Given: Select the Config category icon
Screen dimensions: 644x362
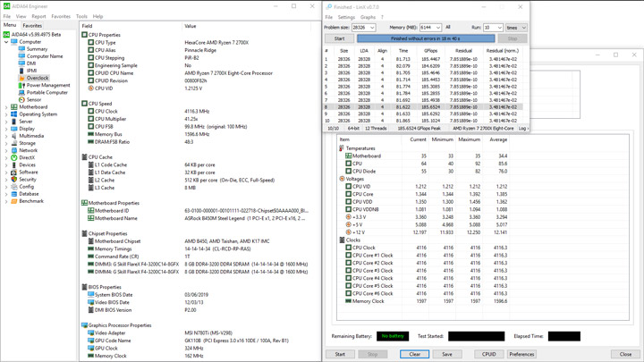Looking at the screenshot, I should 14,187.
